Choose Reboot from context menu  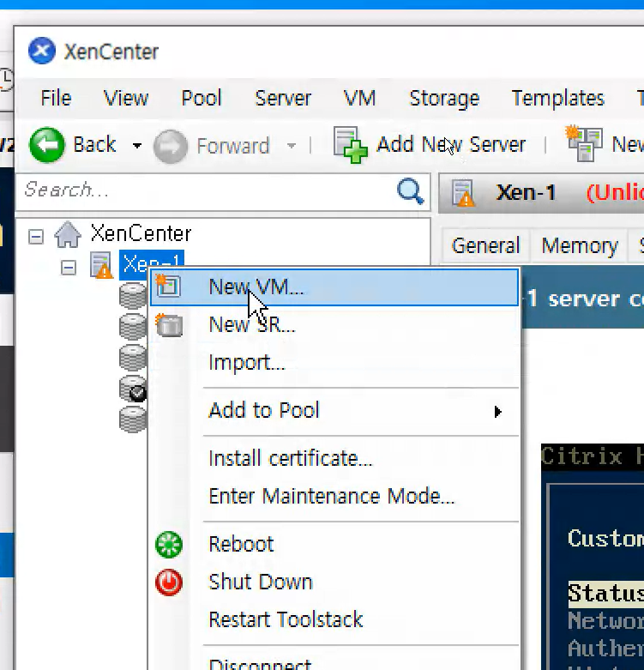tap(334, 545)
